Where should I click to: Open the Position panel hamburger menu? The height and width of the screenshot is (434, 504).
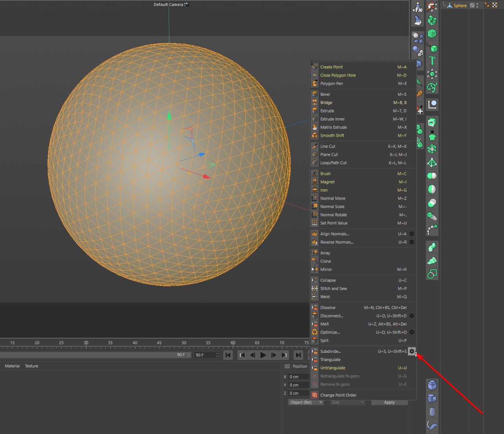[287, 366]
